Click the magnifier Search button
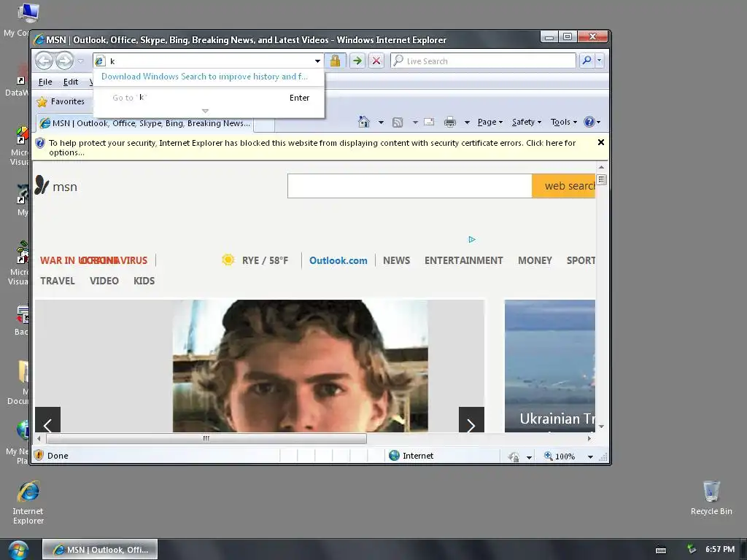The height and width of the screenshot is (560, 747). [587, 61]
